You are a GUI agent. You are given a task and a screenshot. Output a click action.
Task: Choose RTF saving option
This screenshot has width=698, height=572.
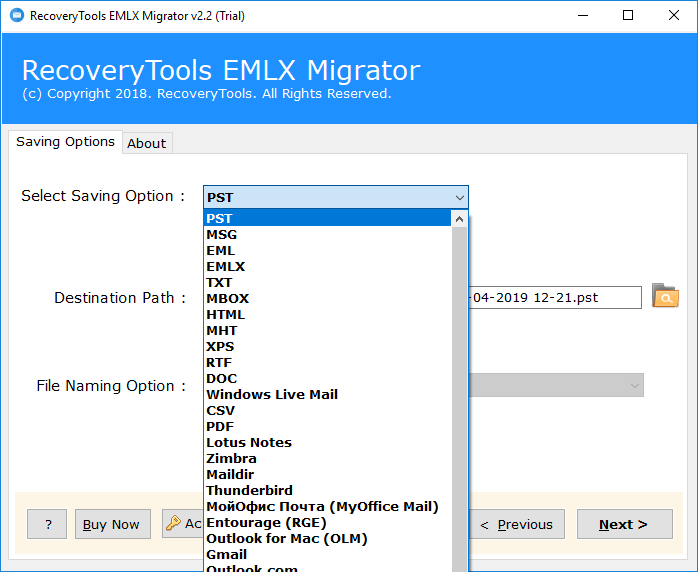pos(328,363)
